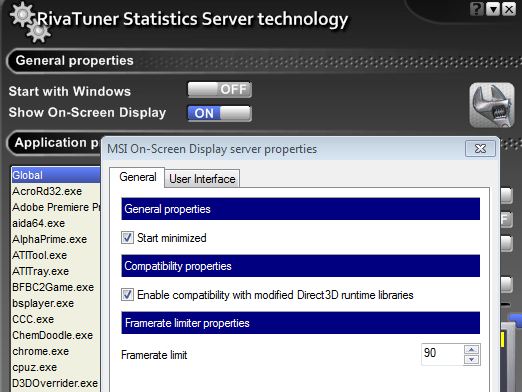Decrease the Framerate limit with down arrow
522x392 pixels.
(x=471, y=360)
